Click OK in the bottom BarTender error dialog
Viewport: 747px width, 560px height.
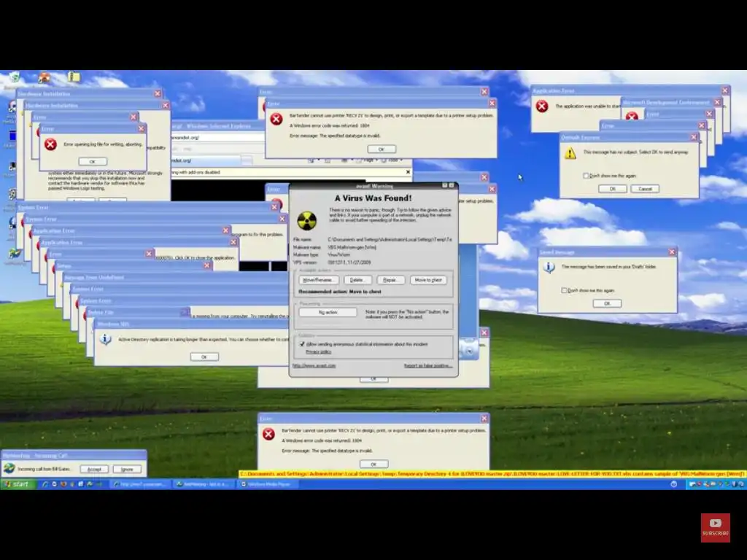374,464
